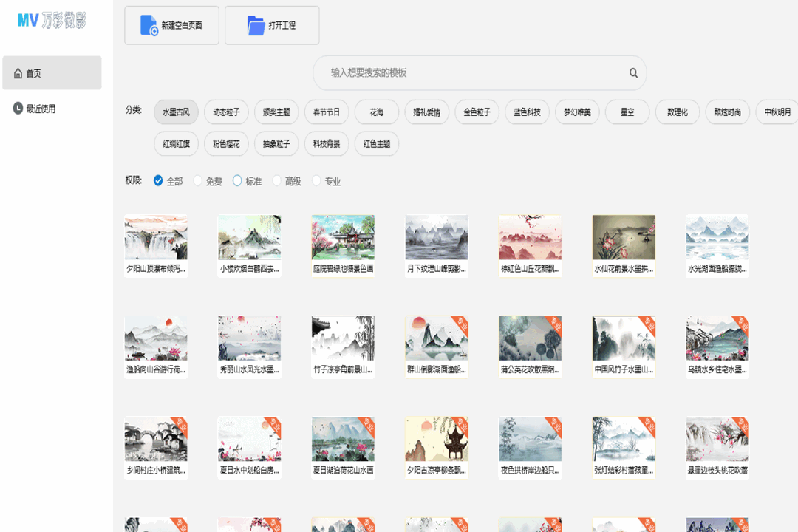Screen dimensions: 798x532
Task: Click the home icon beside 首页
Action: (18, 73)
